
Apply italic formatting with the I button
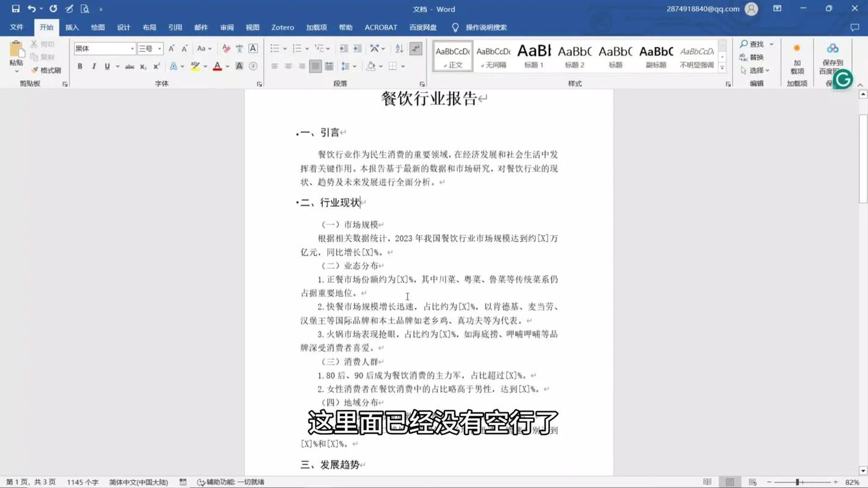(93, 66)
